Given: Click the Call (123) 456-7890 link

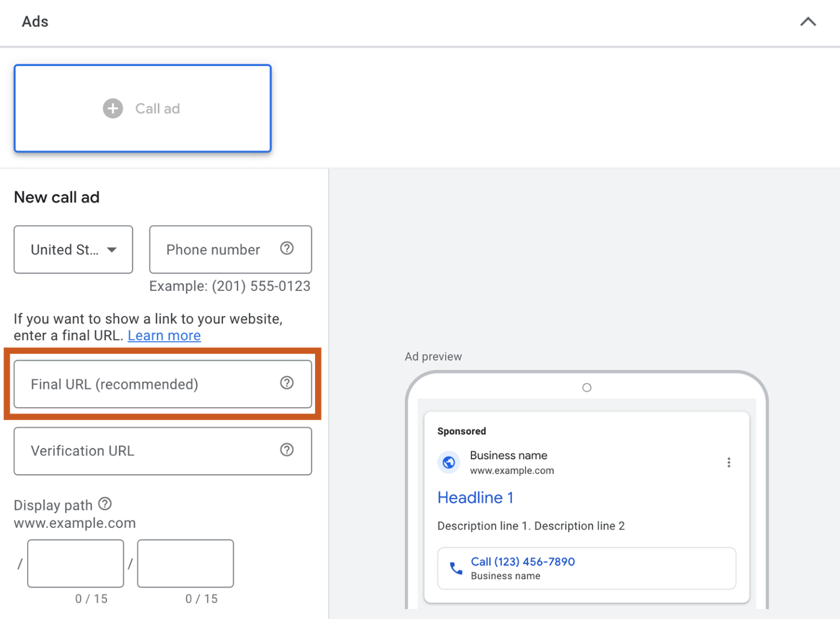Looking at the screenshot, I should (x=522, y=562).
